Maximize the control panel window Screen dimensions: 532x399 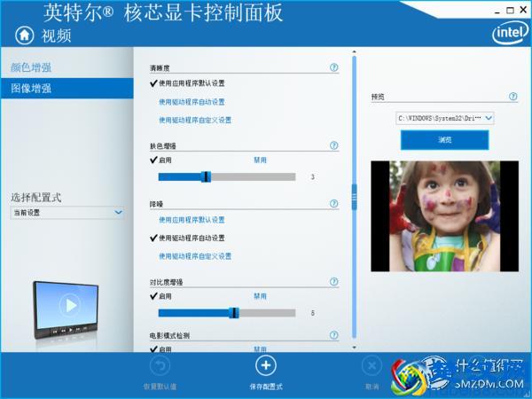click(x=510, y=11)
